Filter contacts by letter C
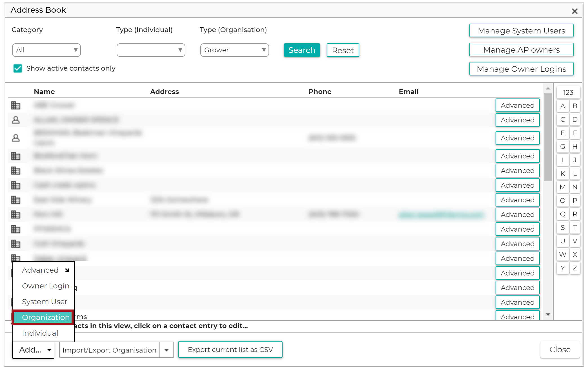 point(563,120)
